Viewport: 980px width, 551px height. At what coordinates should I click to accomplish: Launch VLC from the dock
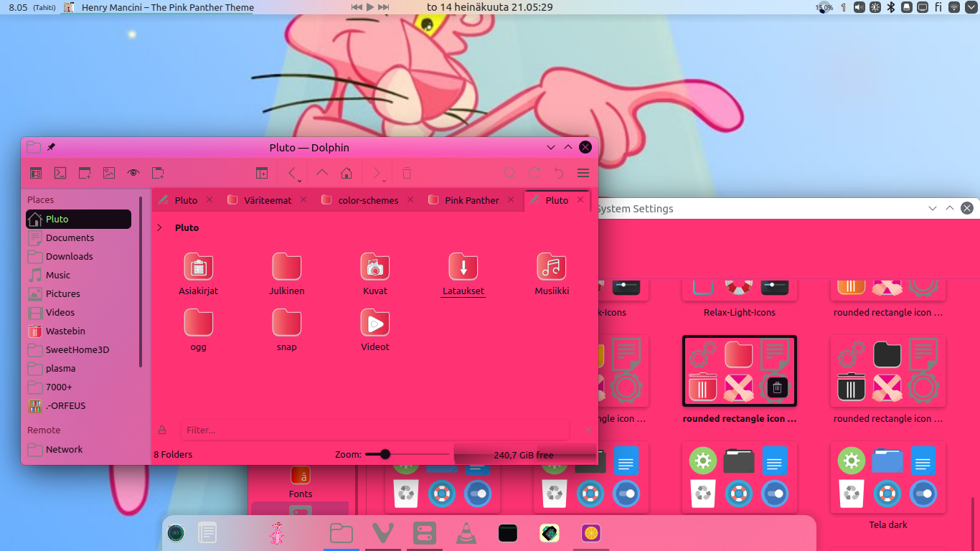(466, 533)
